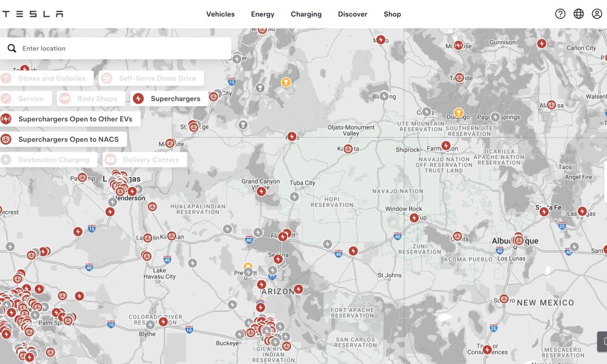The height and width of the screenshot is (364, 607).
Task: Click the St Johns map label
Action: pos(390,275)
